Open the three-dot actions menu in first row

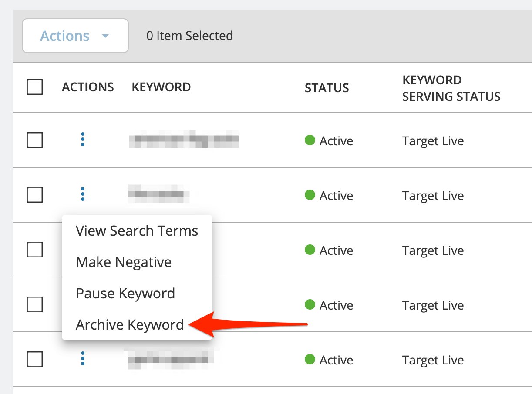point(83,140)
